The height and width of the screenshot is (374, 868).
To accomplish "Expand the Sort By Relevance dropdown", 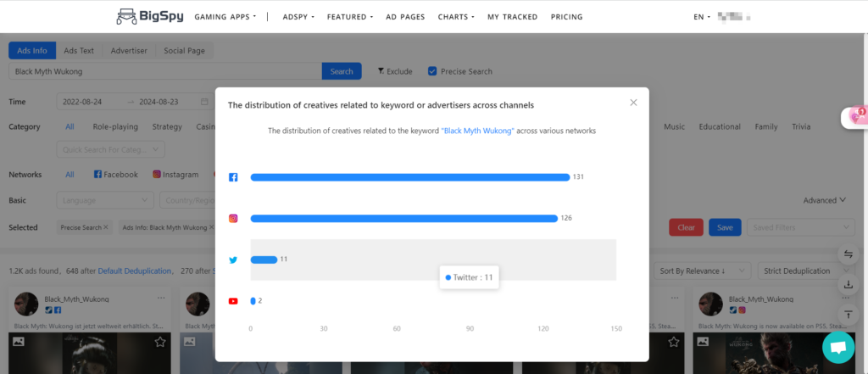I will tap(703, 271).
